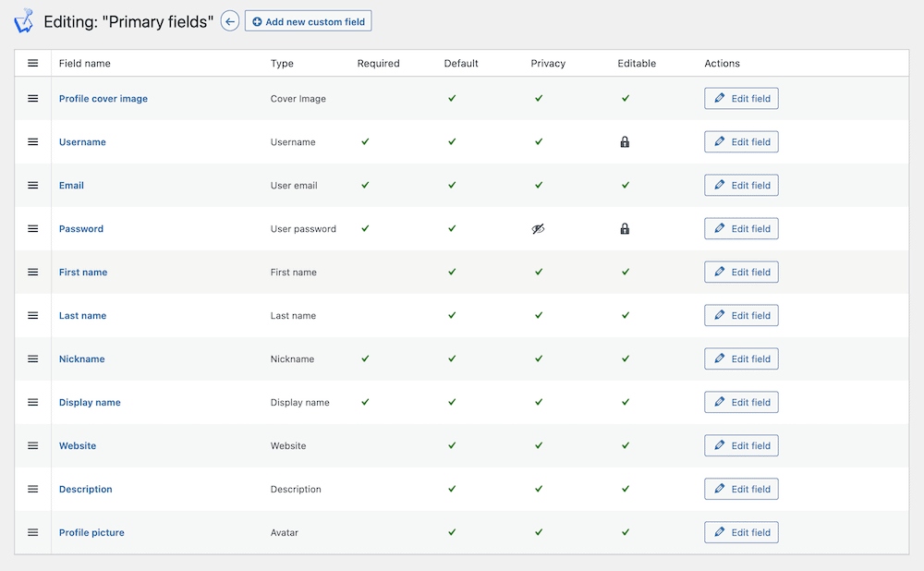Open the Password field name link
Viewport: 924px width, 571px height.
[x=80, y=228]
